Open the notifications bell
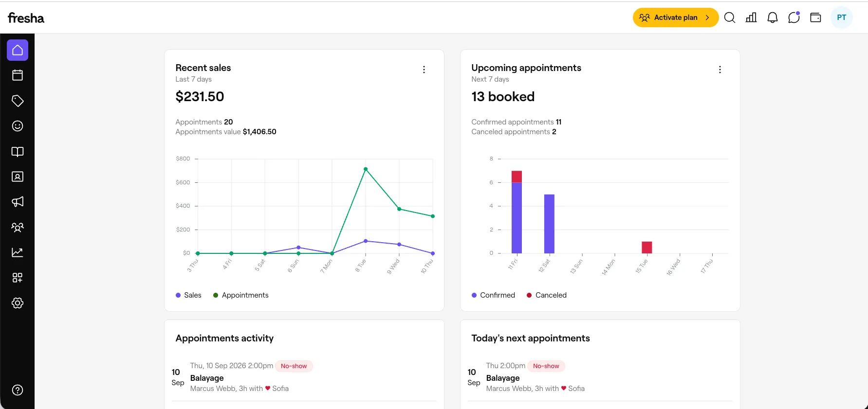The width and height of the screenshot is (868, 409). point(773,18)
